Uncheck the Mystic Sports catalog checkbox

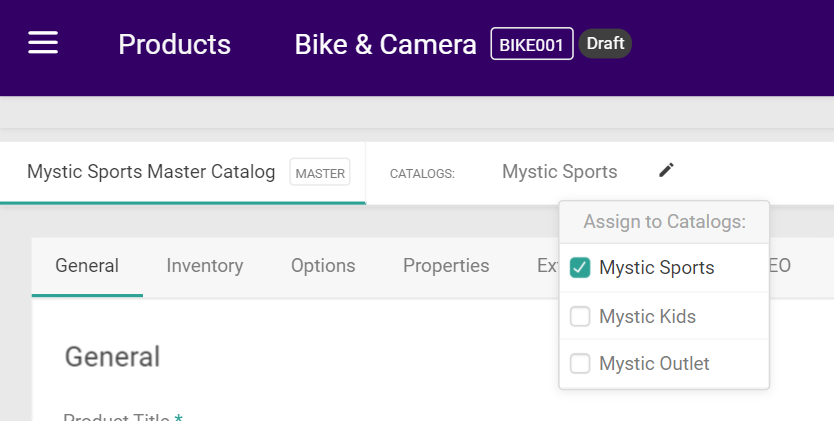[x=580, y=267]
